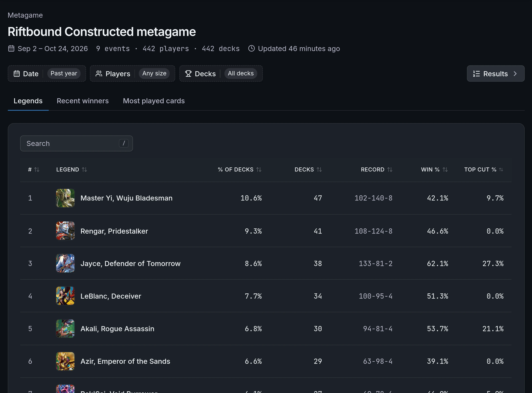
Task: Click the calendar icon beside the date range
Action: click(x=11, y=49)
